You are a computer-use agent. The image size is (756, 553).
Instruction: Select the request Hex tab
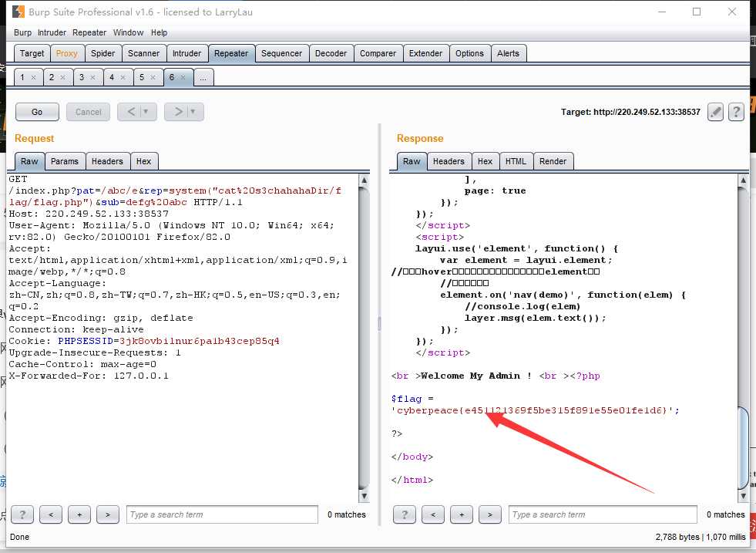(143, 161)
